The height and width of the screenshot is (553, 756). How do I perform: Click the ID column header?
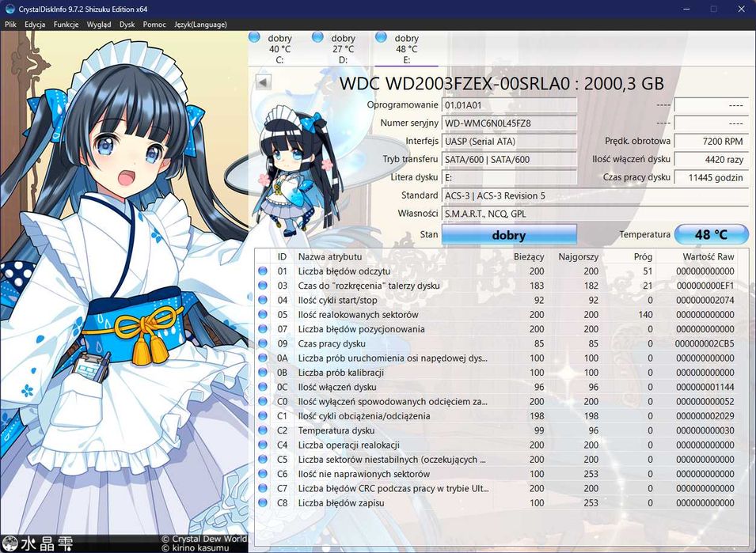tap(282, 256)
